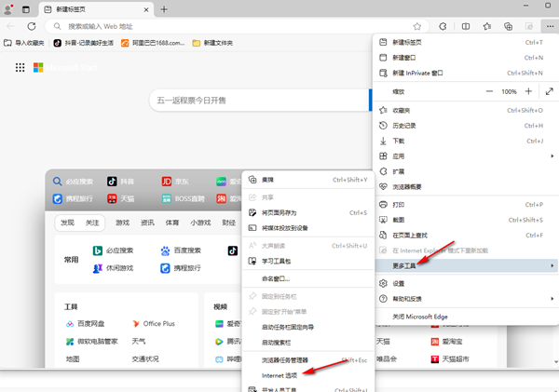
Task: Enter full screen via zoom row icon
Action: 550,91
